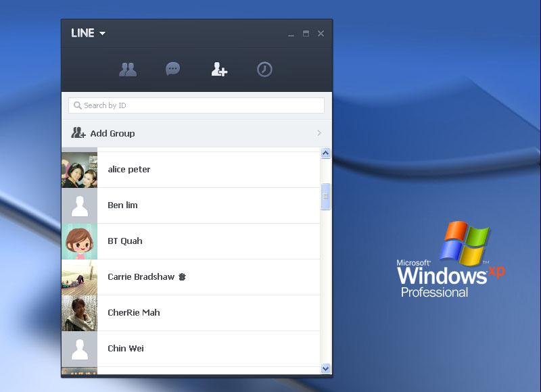This screenshot has width=541, height=392.
Task: Select contact CherRie Mah
Action: point(191,313)
